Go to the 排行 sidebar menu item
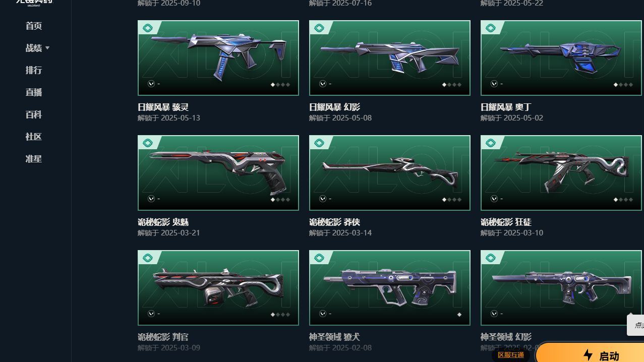 [x=34, y=70]
